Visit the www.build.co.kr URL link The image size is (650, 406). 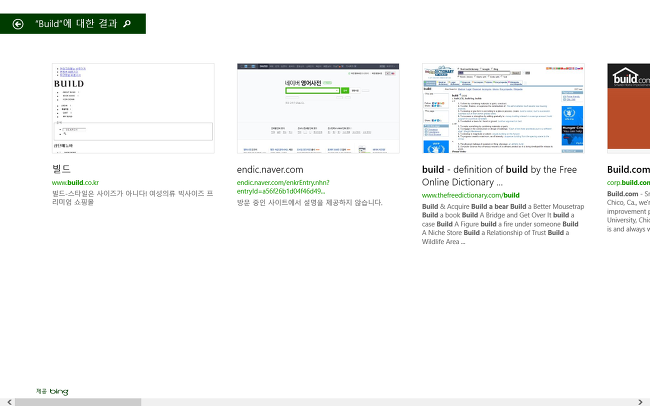[75, 182]
